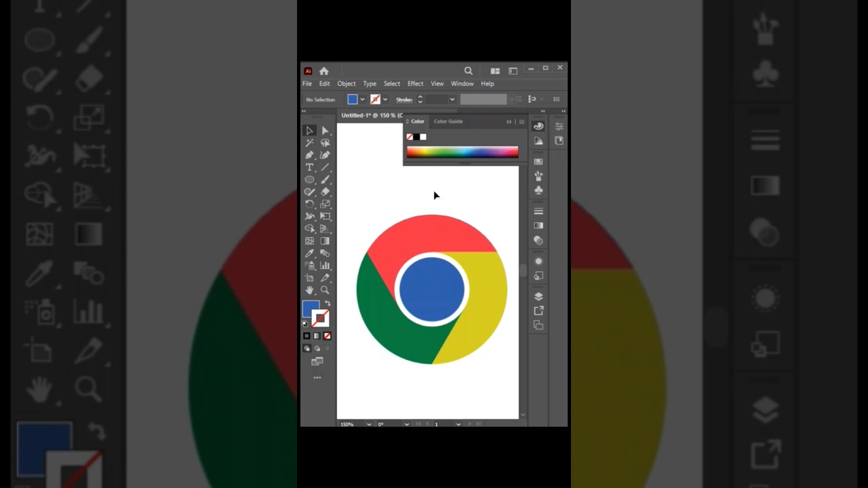Open the Edit menu
The image size is (868, 488).
(x=325, y=83)
